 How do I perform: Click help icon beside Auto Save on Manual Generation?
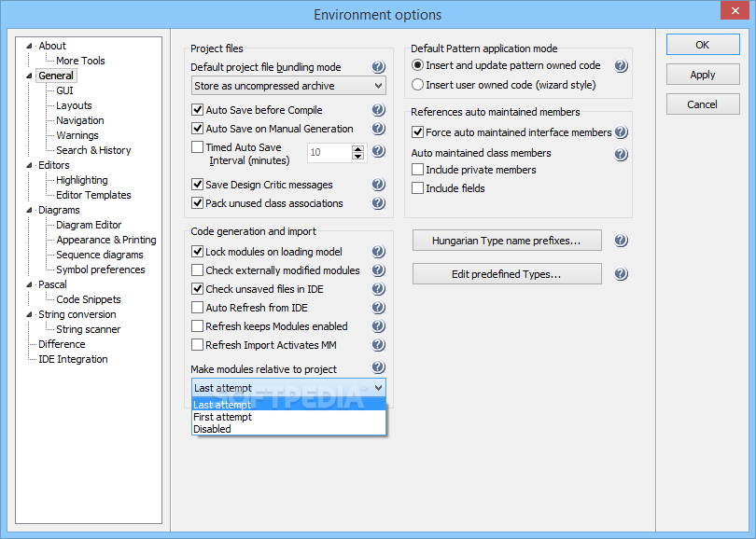point(379,129)
